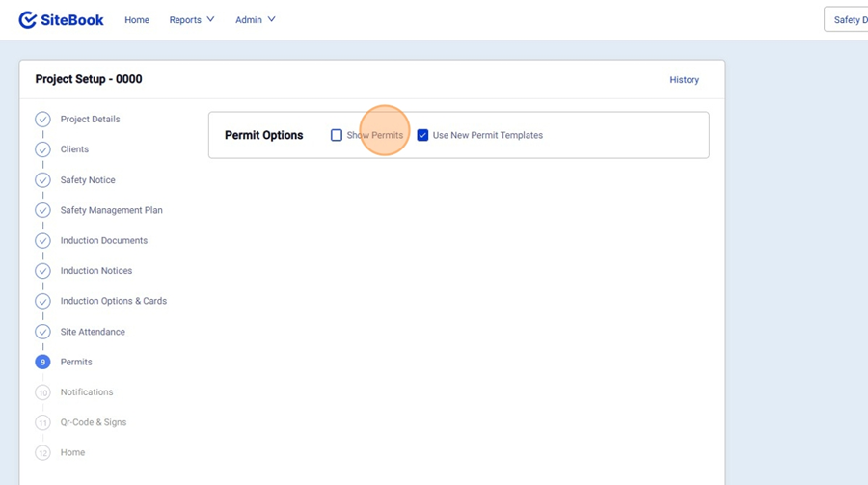The image size is (868, 485).
Task: Select Safety Management Plan step
Action: (111, 210)
